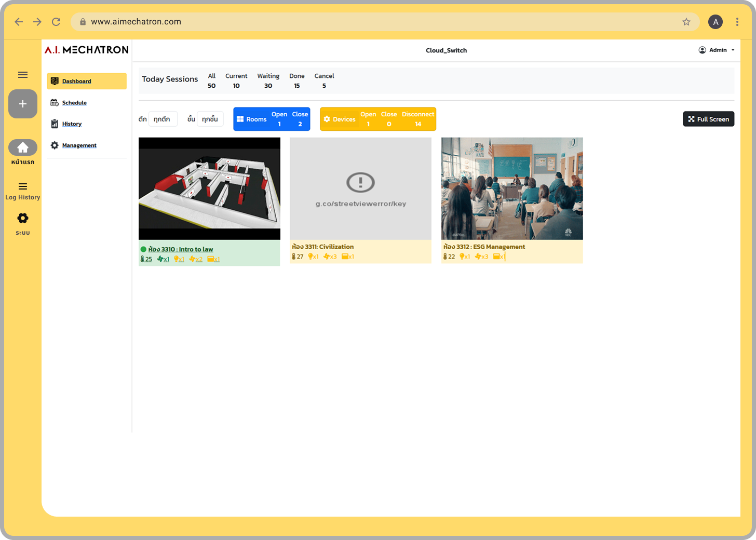This screenshot has width=756, height=540.
Task: Enter Full Screen mode
Action: click(x=709, y=119)
